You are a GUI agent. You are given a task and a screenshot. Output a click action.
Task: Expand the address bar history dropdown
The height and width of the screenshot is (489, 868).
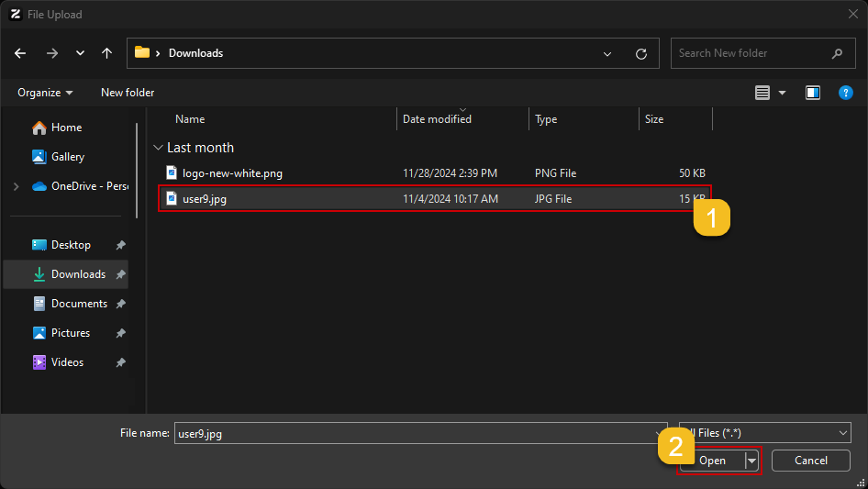pos(607,53)
